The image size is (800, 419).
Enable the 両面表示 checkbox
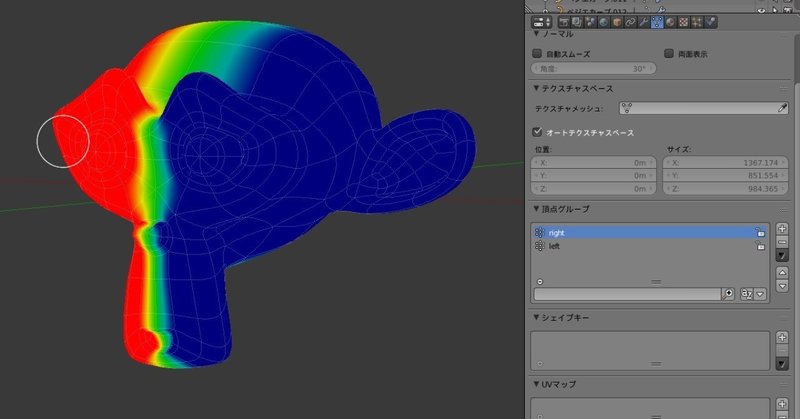coord(669,53)
